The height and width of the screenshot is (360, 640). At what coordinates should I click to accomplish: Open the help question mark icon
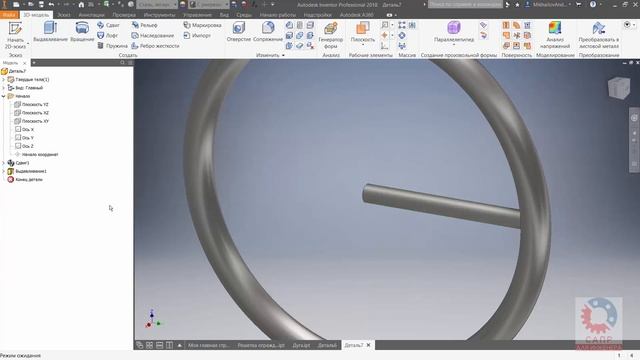pyautogui.click(x=593, y=4)
